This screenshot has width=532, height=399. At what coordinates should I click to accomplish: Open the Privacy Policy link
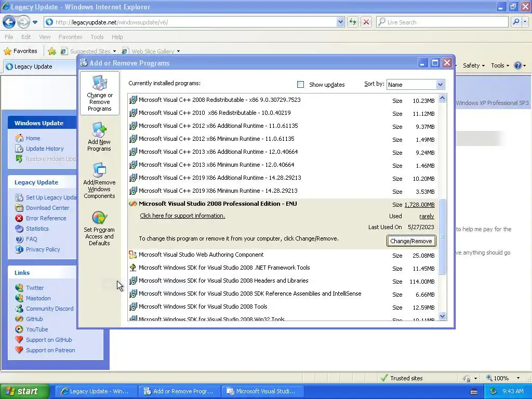[x=43, y=249]
